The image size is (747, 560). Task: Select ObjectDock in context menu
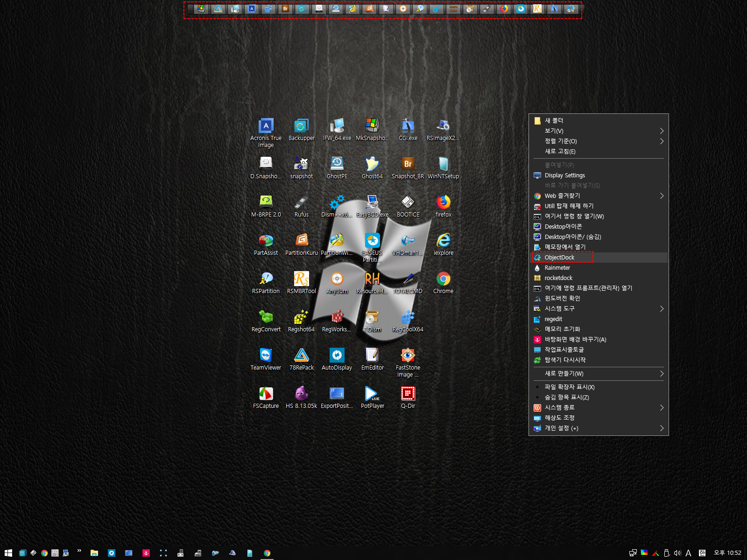point(599,257)
